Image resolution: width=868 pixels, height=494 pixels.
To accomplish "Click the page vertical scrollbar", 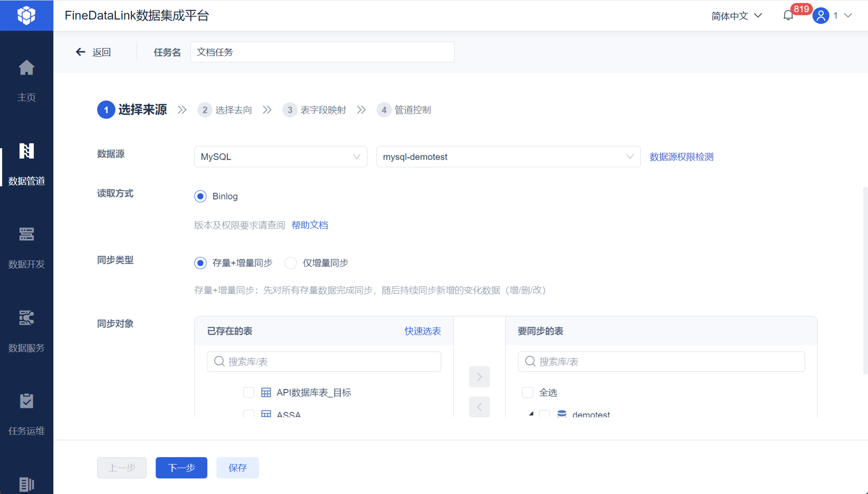I will [x=865, y=280].
